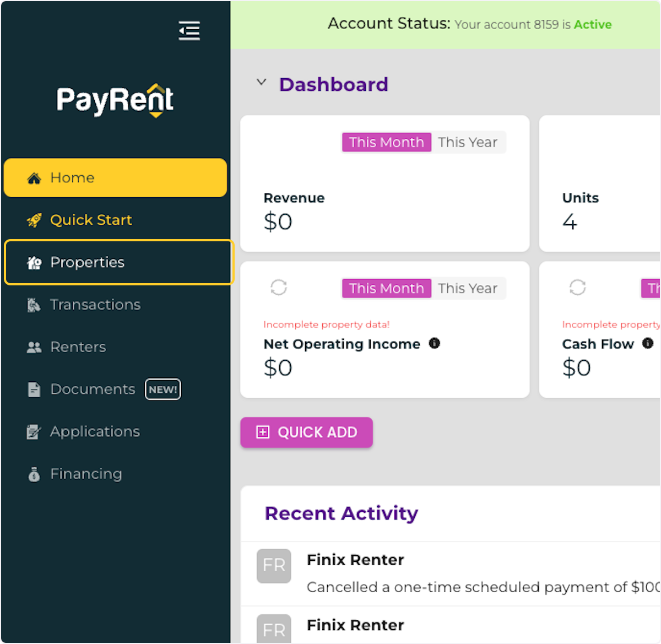The width and height of the screenshot is (661, 644).
Task: Collapse the sidebar with the menu icon
Action: pyautogui.click(x=189, y=30)
